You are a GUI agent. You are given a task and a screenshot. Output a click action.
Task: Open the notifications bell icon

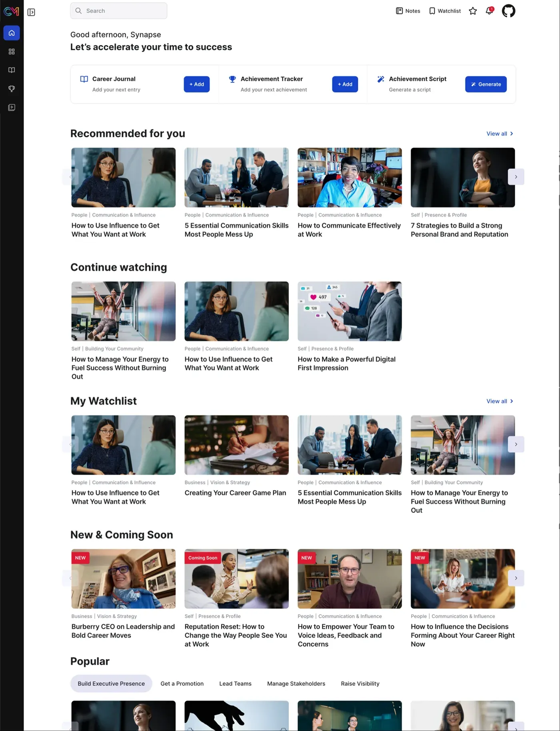(489, 11)
